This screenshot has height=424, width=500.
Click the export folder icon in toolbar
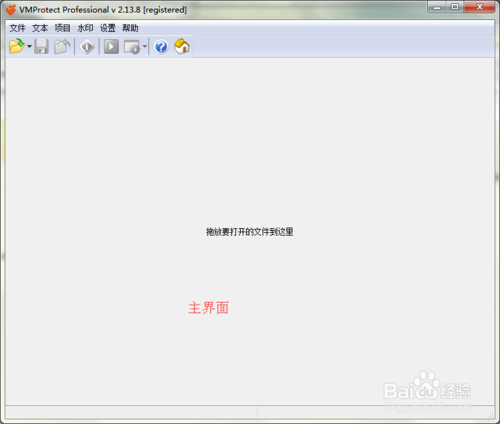pyautogui.click(x=62, y=46)
